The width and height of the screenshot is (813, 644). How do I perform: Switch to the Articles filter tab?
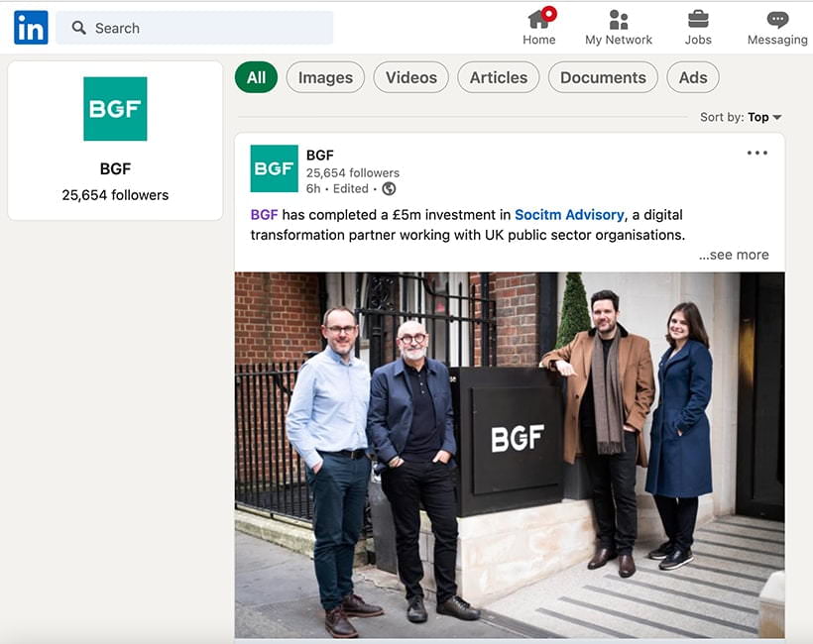[498, 76]
